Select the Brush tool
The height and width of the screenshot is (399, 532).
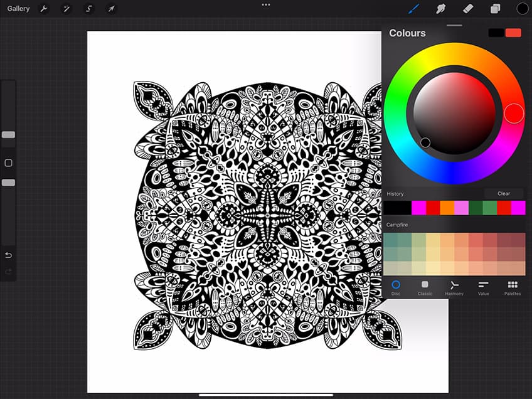pos(413,9)
